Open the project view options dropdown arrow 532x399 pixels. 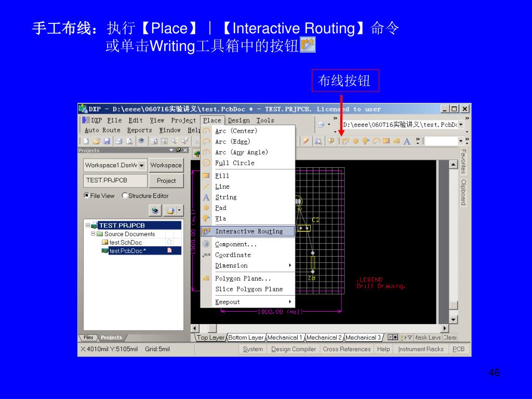[179, 211]
